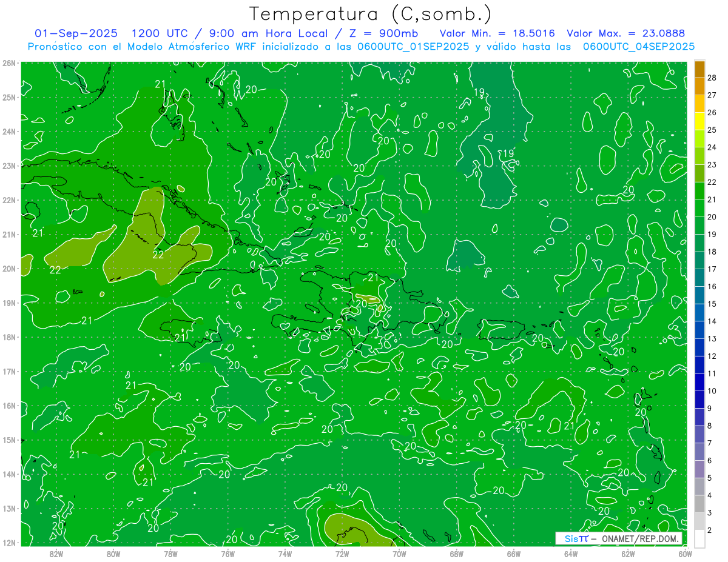Viewport: 728px width, 562px height.
Task: Click the 72W longitude axis label
Action: tap(342, 554)
